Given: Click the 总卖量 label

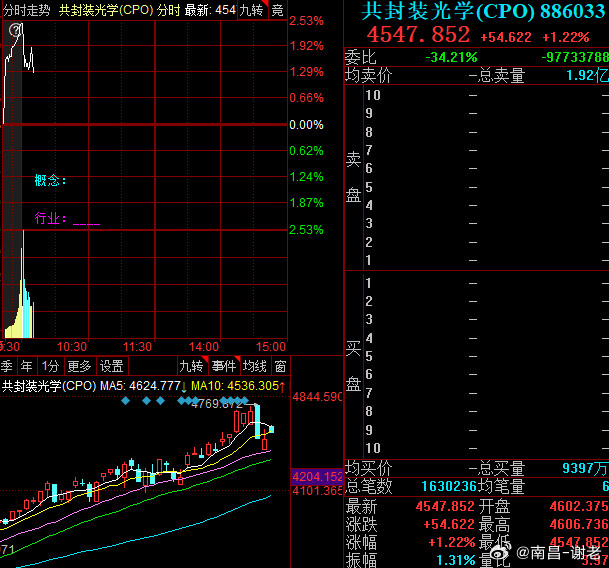Looking at the screenshot, I should tap(501, 76).
